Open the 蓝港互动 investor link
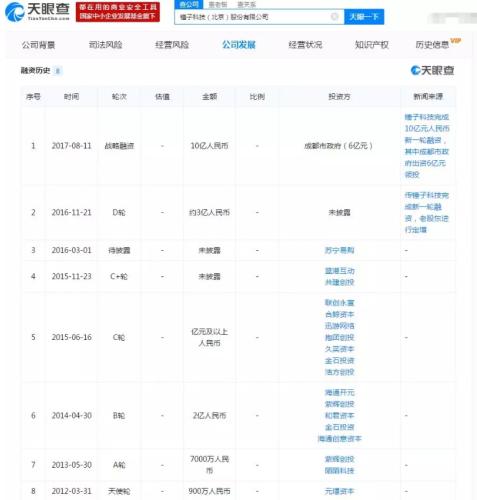Image resolution: width=477 pixels, height=500 pixels. pyautogui.click(x=339, y=271)
